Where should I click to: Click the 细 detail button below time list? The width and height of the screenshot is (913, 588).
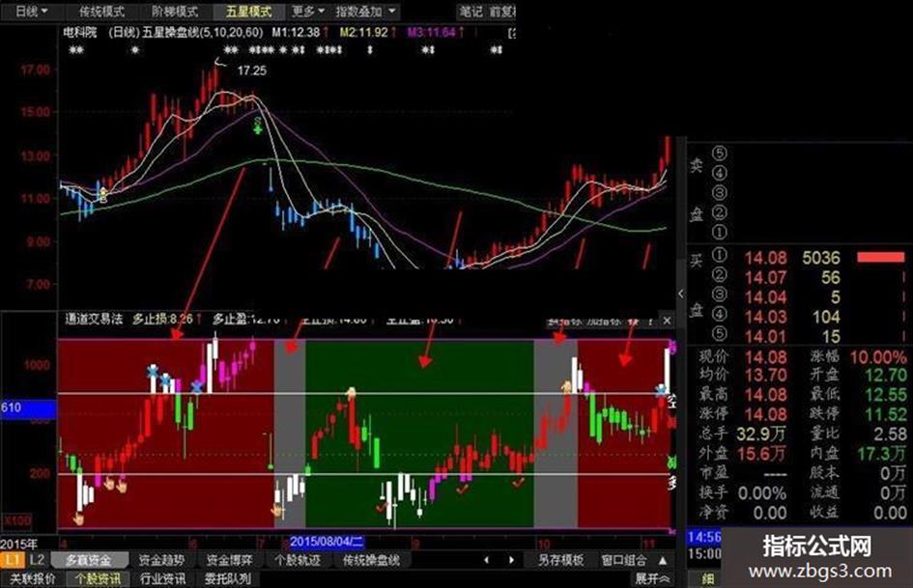[708, 578]
